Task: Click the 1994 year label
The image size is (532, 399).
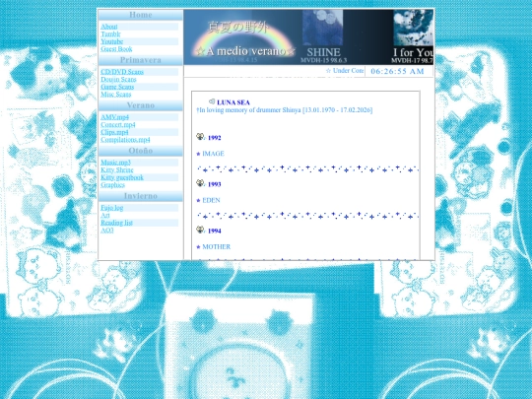Action: coord(214,232)
